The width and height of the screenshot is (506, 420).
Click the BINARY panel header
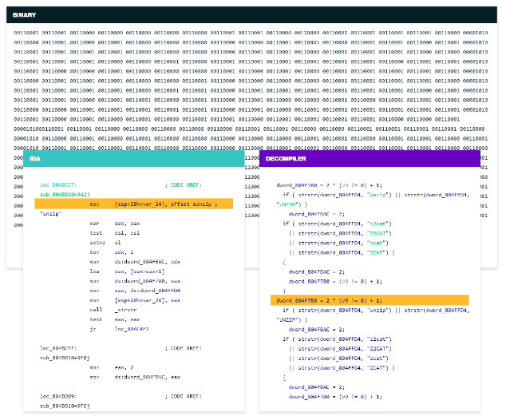pyautogui.click(x=251, y=15)
